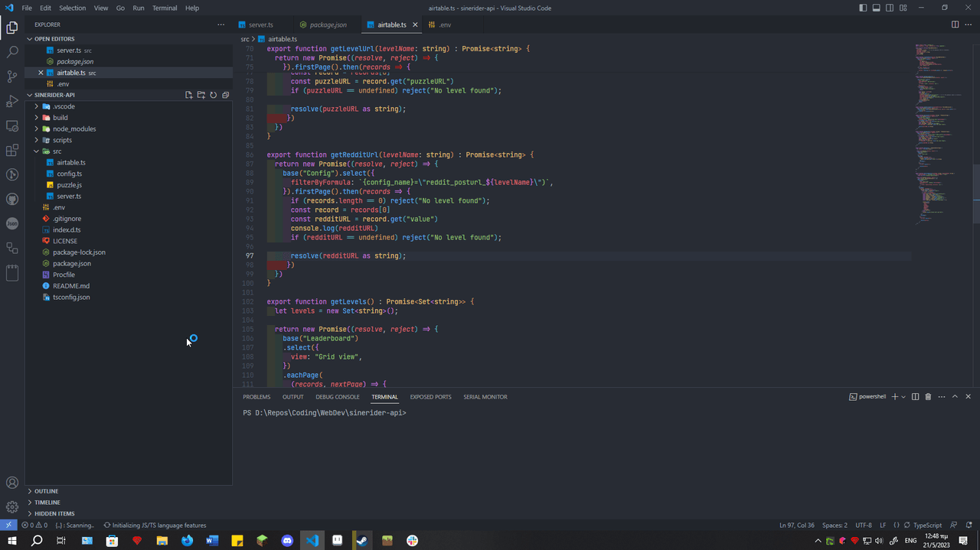Viewport: 980px width, 550px height.
Task: Toggle the bottom panel layout button
Action: click(877, 8)
